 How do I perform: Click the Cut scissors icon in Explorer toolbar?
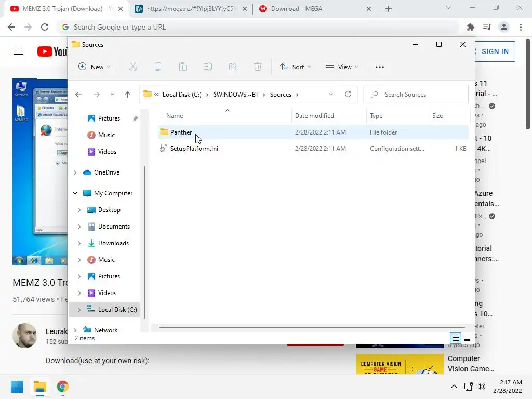pos(133,67)
